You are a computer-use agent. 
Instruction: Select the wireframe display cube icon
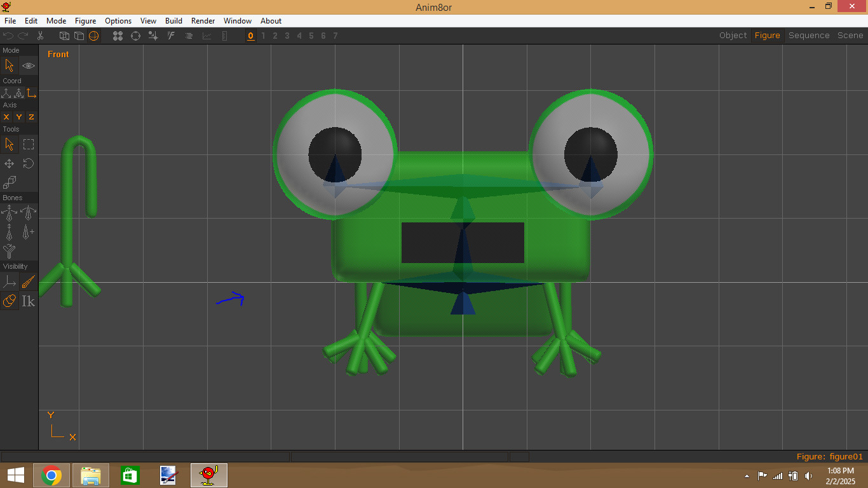pyautogui.click(x=64, y=36)
